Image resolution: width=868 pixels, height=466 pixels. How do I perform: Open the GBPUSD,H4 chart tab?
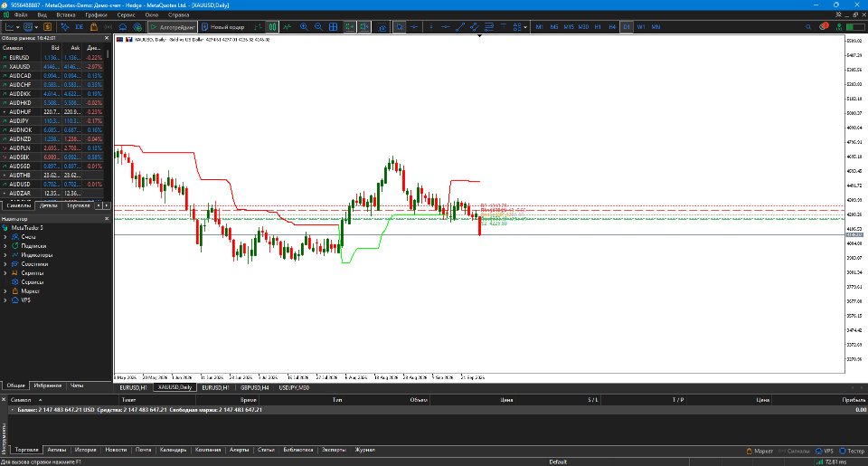click(x=255, y=388)
